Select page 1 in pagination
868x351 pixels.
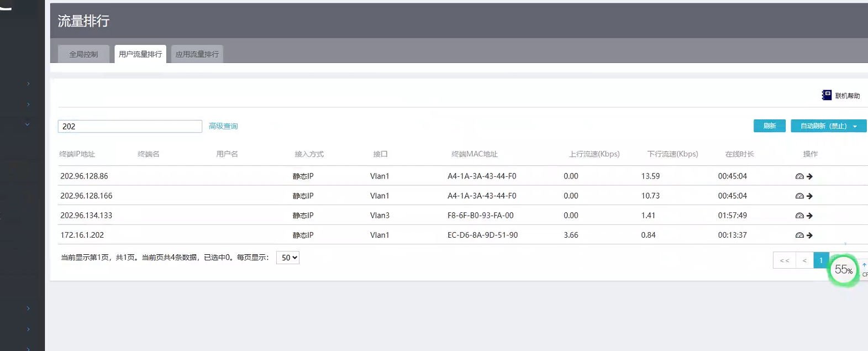click(821, 260)
